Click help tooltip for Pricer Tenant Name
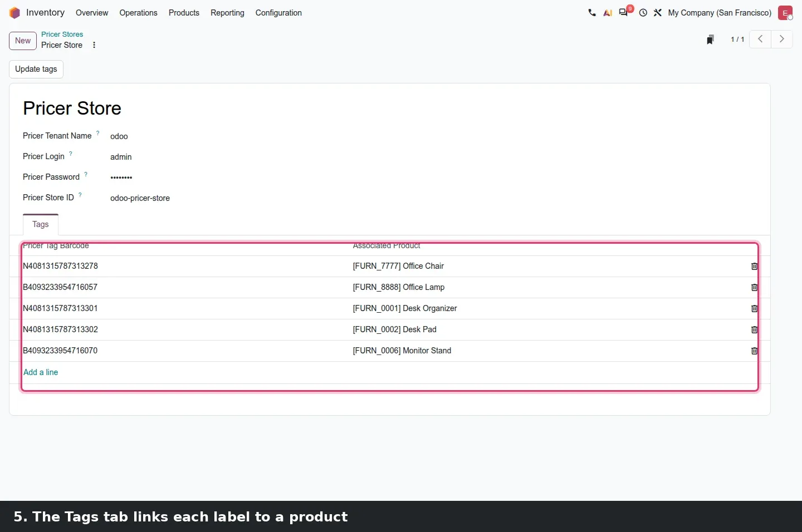Image resolution: width=802 pixels, height=532 pixels. tap(98, 133)
